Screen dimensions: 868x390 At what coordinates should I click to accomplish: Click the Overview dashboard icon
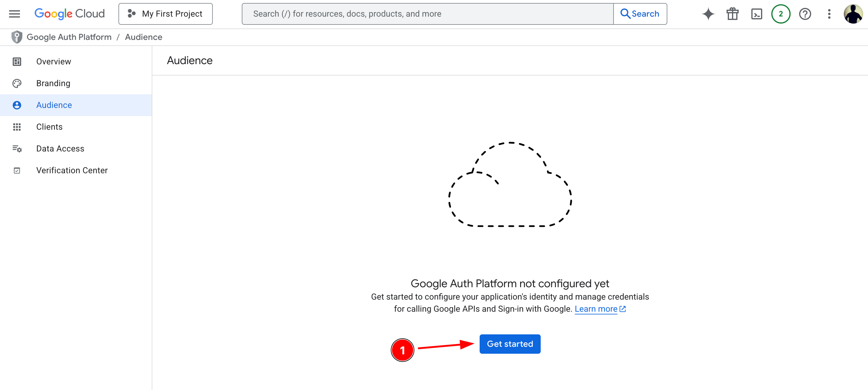[17, 62]
